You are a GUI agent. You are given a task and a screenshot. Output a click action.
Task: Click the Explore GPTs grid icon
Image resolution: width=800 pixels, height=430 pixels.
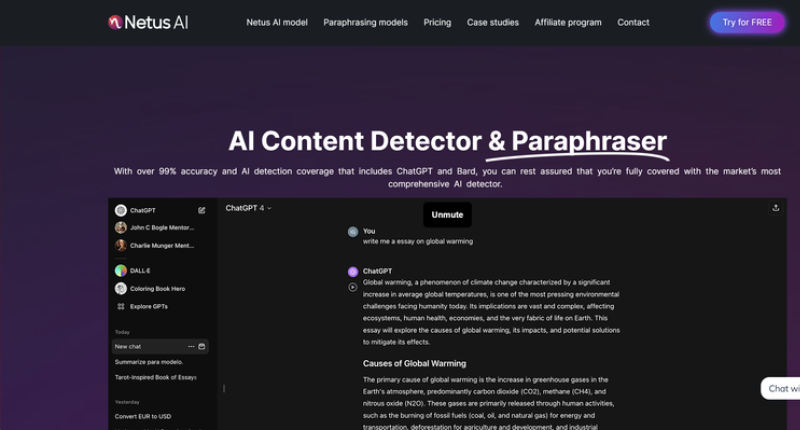click(x=121, y=306)
